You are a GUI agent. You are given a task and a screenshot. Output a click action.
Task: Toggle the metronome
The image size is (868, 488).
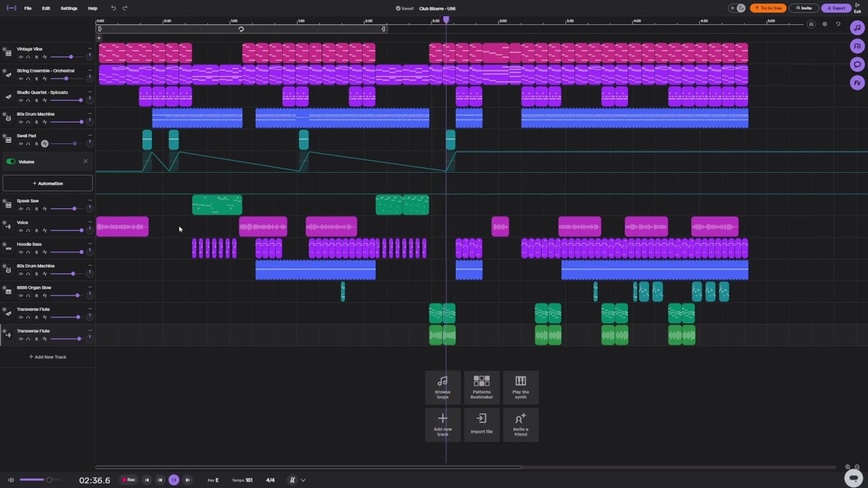tap(292, 480)
